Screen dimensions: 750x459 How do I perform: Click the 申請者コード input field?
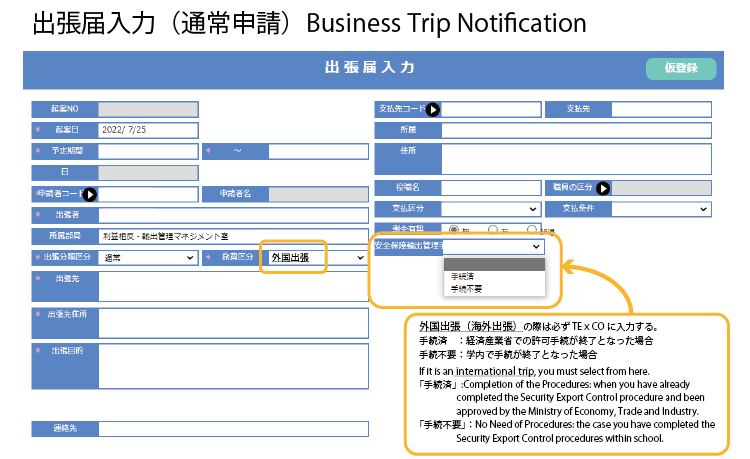click(148, 194)
